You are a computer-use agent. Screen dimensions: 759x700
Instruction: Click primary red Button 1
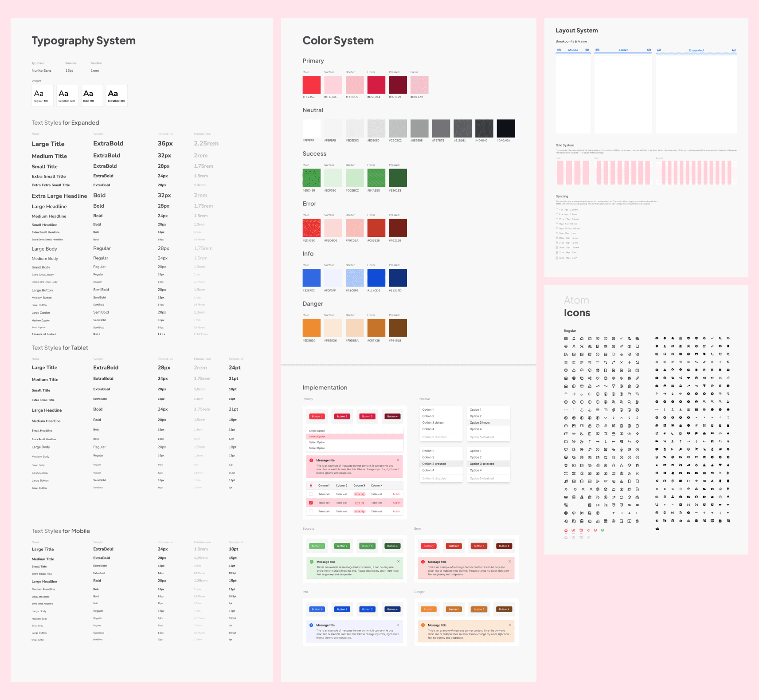[x=317, y=417]
